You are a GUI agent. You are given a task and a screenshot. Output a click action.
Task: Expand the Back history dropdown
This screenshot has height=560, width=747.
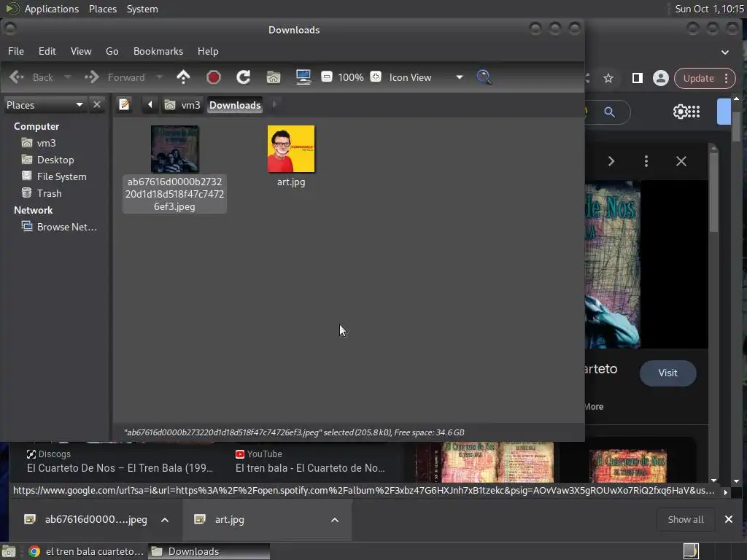coord(68,77)
